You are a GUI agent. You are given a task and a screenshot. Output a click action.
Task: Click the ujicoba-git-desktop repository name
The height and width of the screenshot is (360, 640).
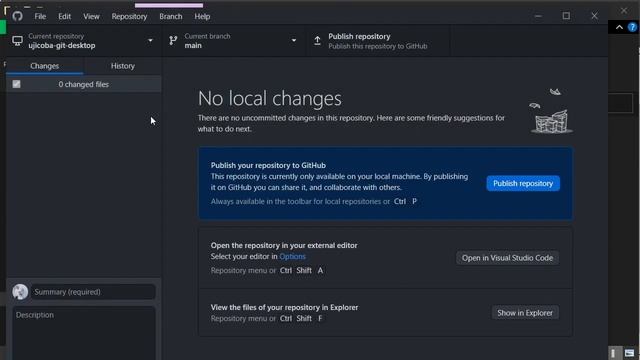point(62,46)
